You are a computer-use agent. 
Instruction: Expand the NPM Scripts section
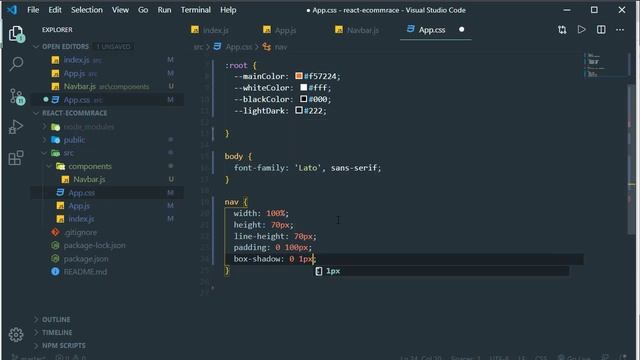click(x=64, y=346)
